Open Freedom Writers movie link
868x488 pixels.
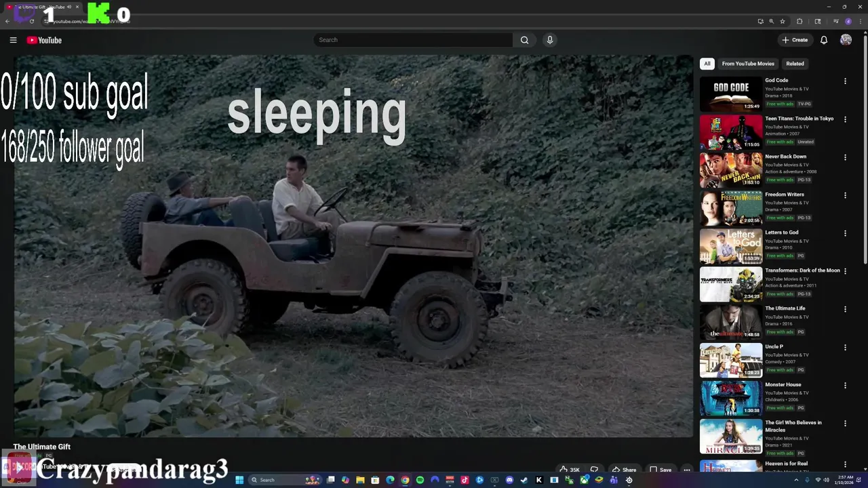click(x=785, y=195)
